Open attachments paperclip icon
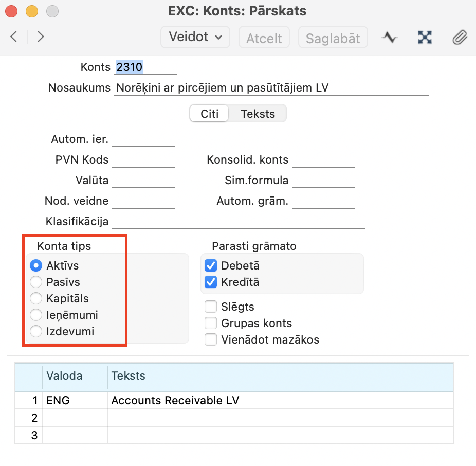476x466 pixels. coord(459,38)
